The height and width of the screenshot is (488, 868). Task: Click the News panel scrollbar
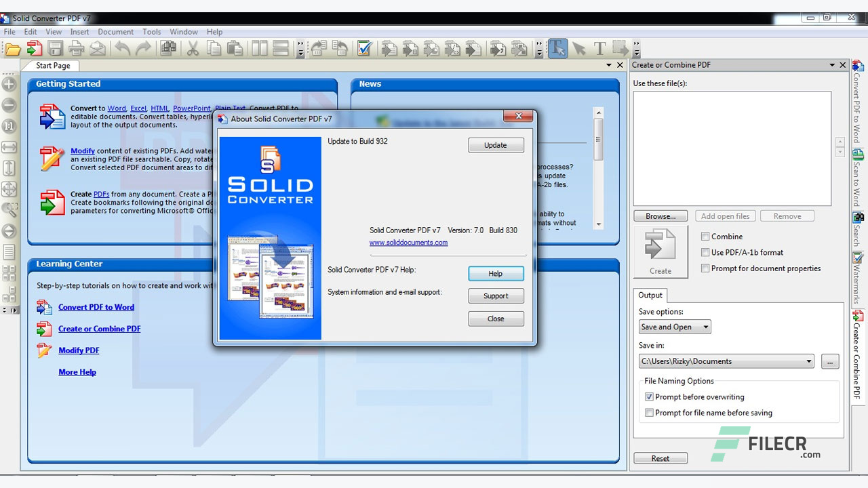coord(598,168)
